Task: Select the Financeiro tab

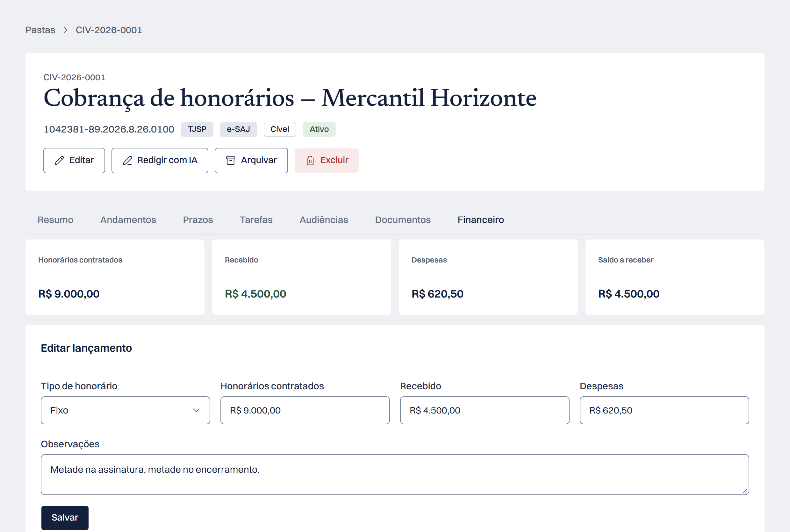Action: coord(481,220)
